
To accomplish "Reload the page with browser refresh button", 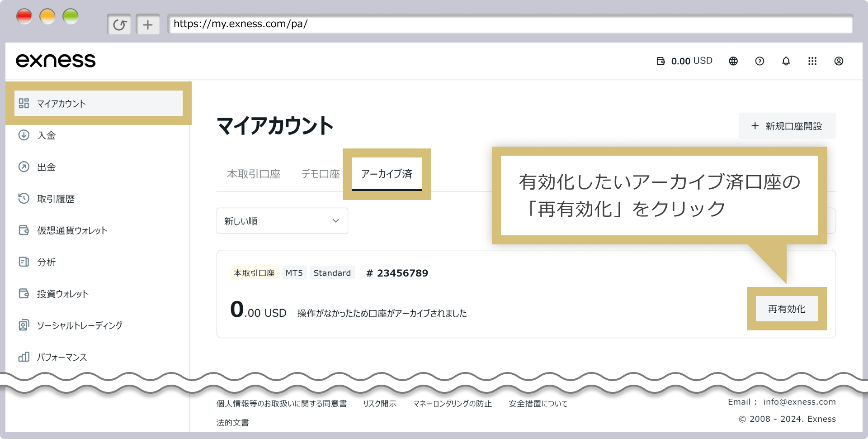I will pos(119,24).
